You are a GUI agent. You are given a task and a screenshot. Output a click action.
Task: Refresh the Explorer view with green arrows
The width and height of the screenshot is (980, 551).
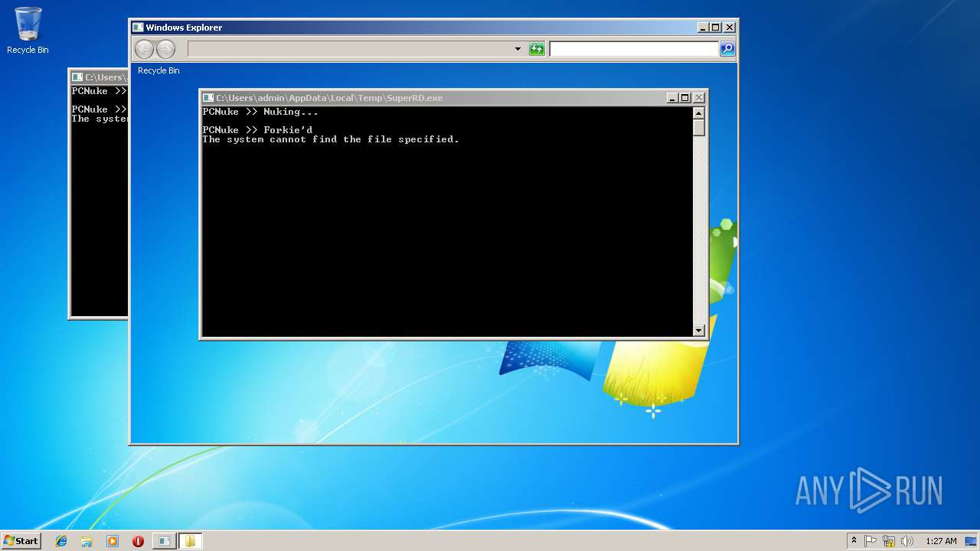(x=537, y=49)
